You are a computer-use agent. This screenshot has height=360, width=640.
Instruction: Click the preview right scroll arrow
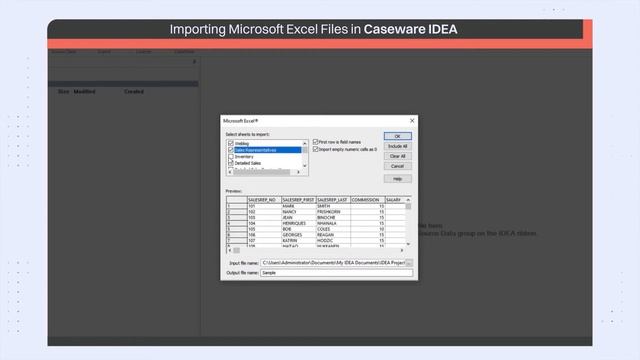[402, 250]
